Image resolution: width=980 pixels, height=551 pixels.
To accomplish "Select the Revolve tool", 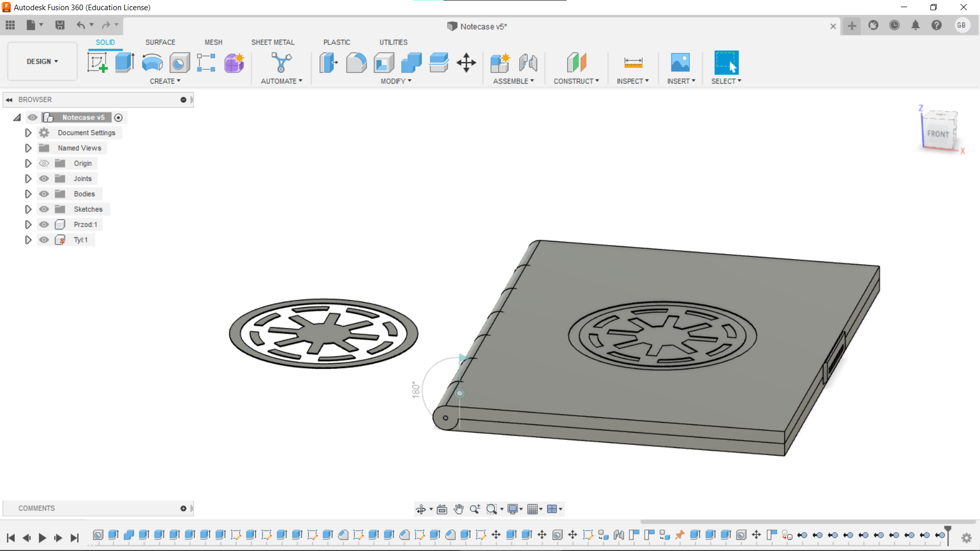I will point(152,62).
